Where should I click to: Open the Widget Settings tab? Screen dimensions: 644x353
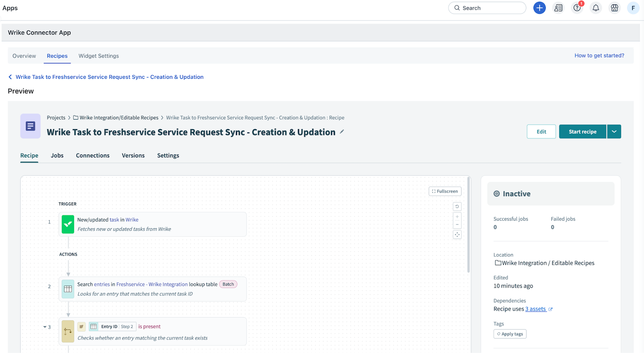(x=99, y=56)
